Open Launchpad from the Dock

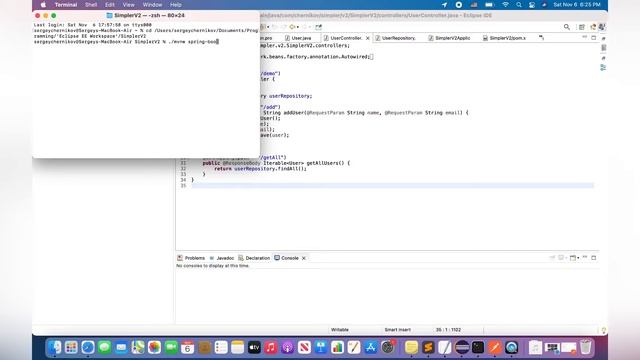coord(71,347)
